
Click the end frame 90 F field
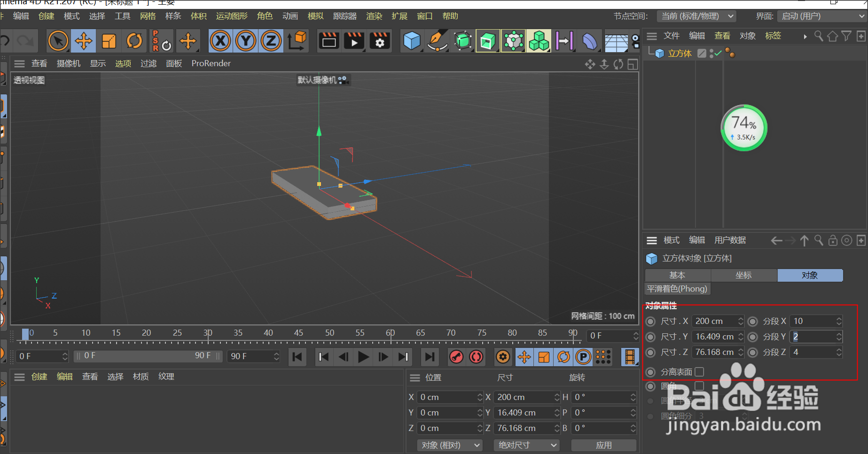(x=254, y=356)
